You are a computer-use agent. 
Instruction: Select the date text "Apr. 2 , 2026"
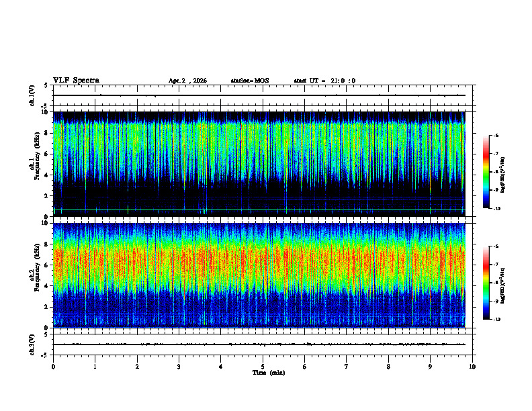pyautogui.click(x=187, y=81)
